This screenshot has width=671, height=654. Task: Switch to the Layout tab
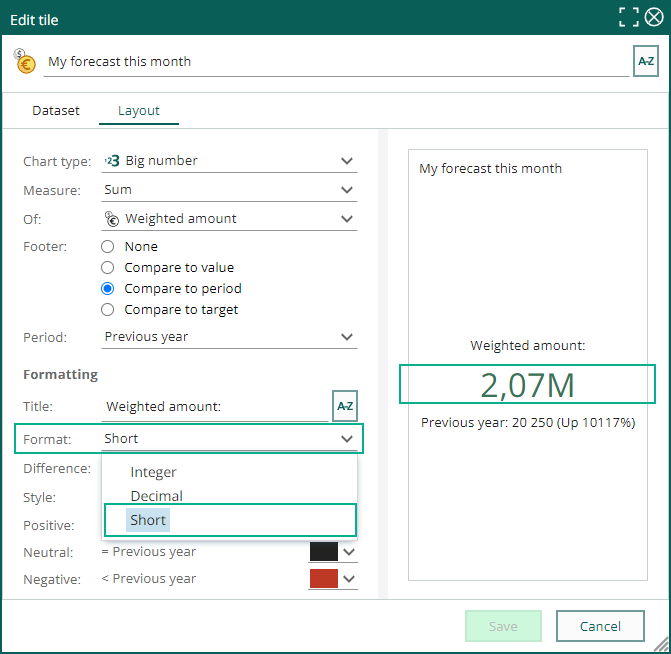pyautogui.click(x=139, y=110)
